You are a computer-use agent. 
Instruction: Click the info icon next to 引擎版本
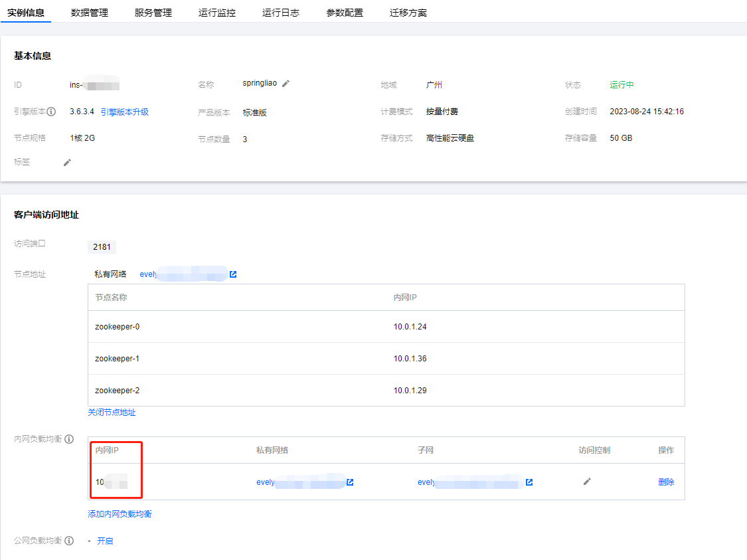[51, 112]
